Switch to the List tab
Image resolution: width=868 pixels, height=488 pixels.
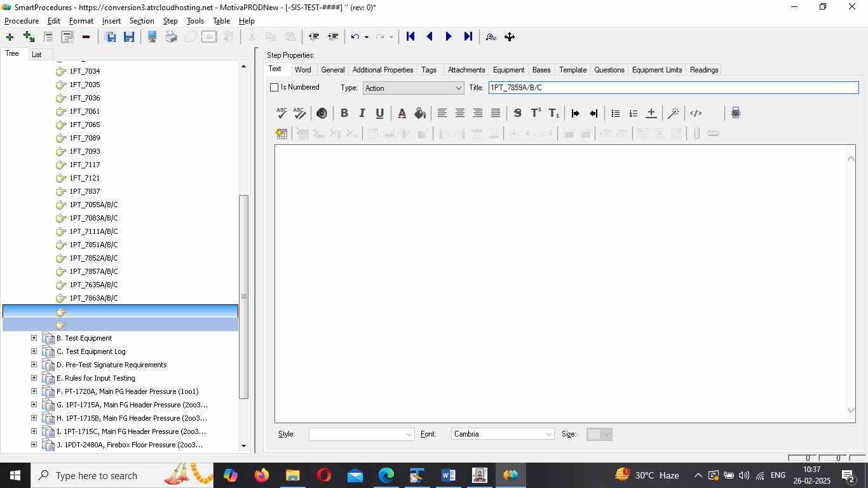(x=37, y=55)
